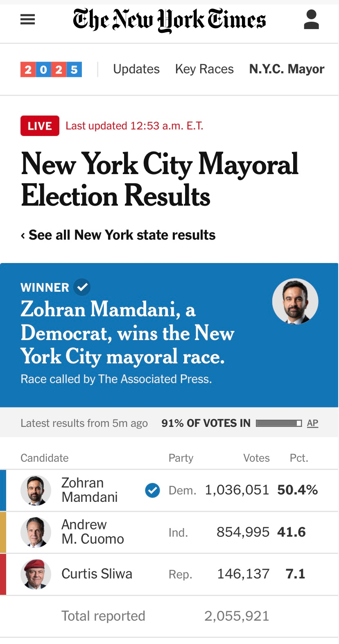Click The New York Times logo
Viewport: 339px width, 644px height.
[x=169, y=20]
